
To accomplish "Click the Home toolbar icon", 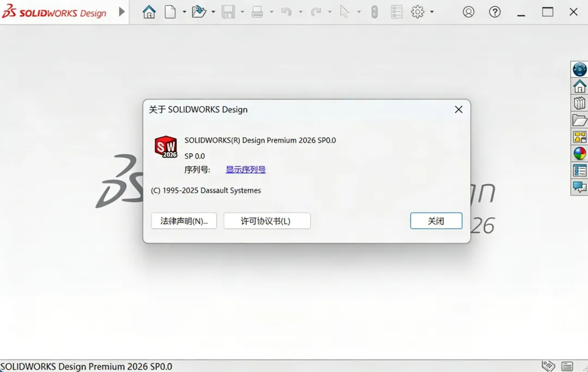I will click(x=149, y=12).
